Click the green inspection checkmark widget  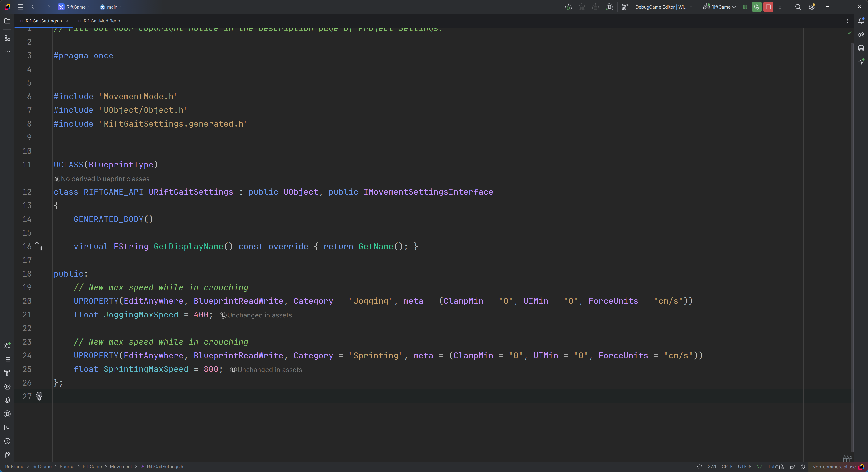849,33
